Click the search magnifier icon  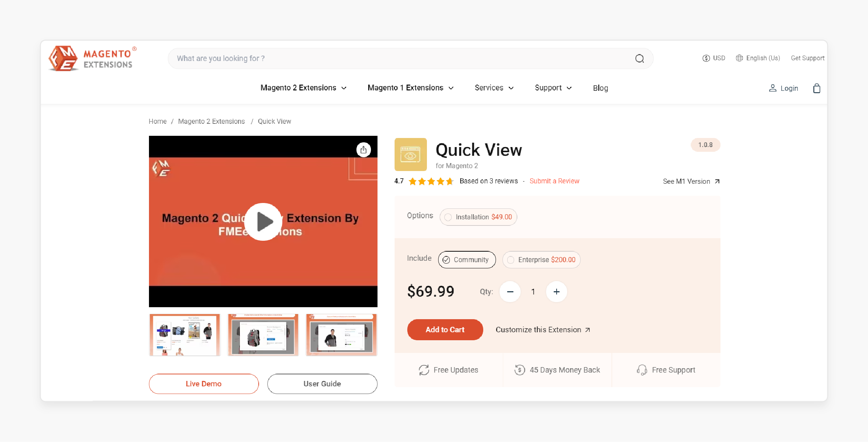click(x=639, y=58)
